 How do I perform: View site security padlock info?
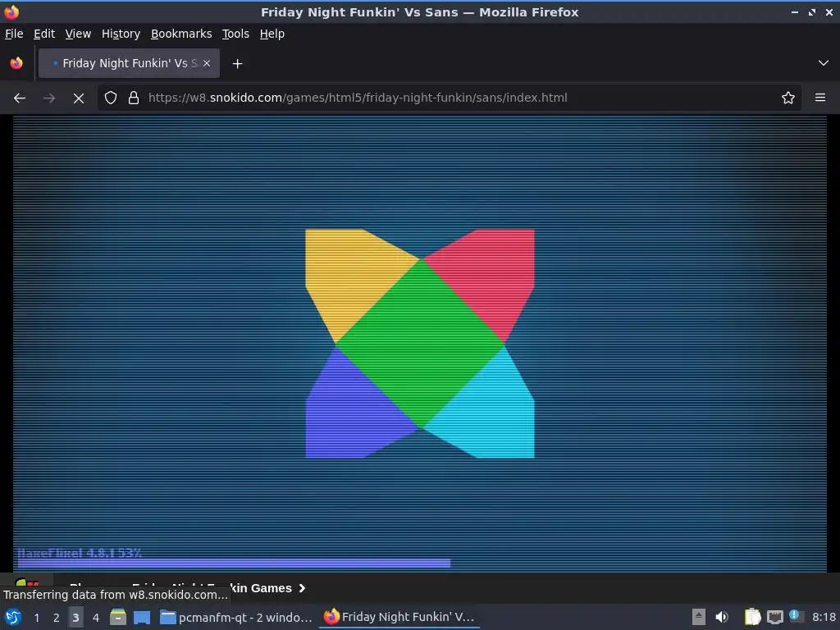[x=134, y=98]
